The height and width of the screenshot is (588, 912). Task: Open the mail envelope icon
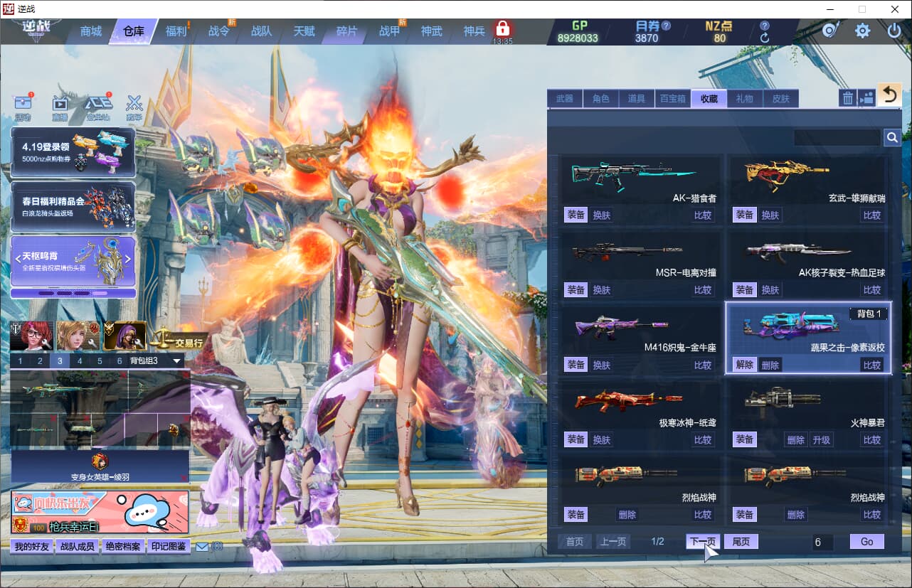tap(202, 547)
